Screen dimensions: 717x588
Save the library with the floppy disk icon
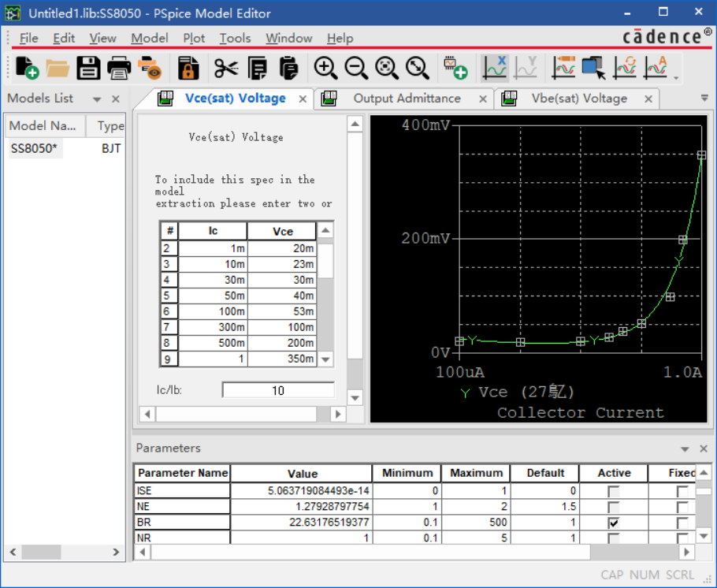click(88, 69)
